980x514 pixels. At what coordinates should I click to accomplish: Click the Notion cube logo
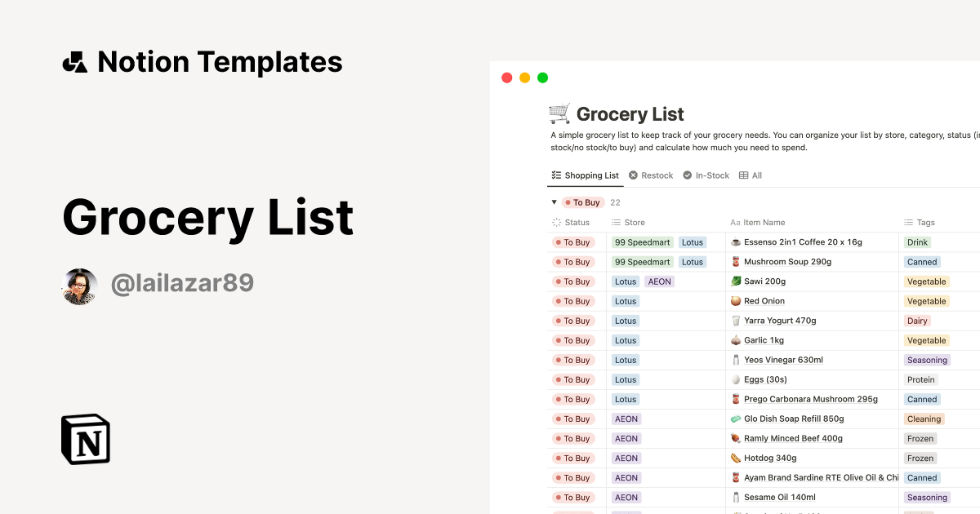click(x=85, y=439)
